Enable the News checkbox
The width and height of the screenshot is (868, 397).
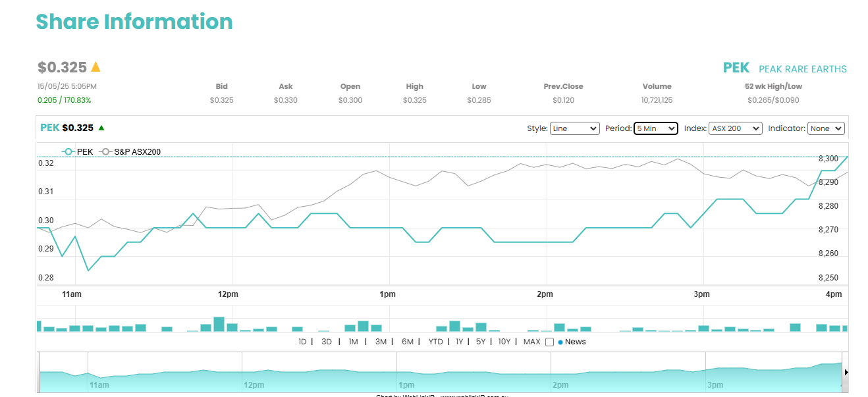coord(549,342)
